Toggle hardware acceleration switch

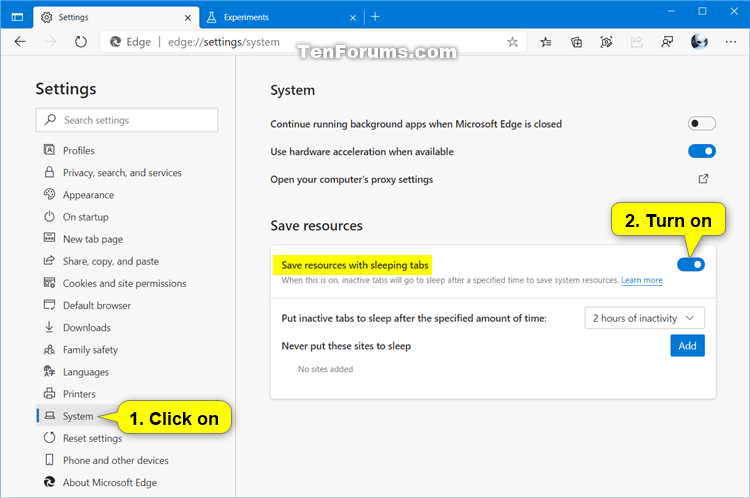point(702,151)
